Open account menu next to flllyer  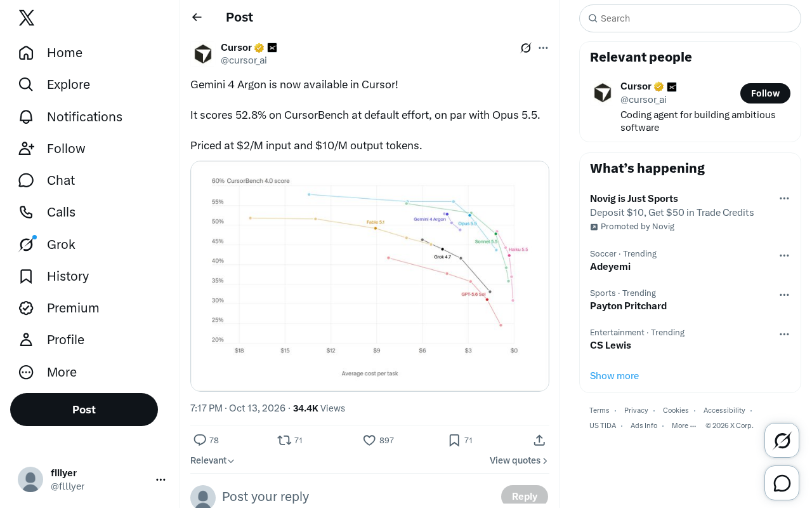point(160,479)
